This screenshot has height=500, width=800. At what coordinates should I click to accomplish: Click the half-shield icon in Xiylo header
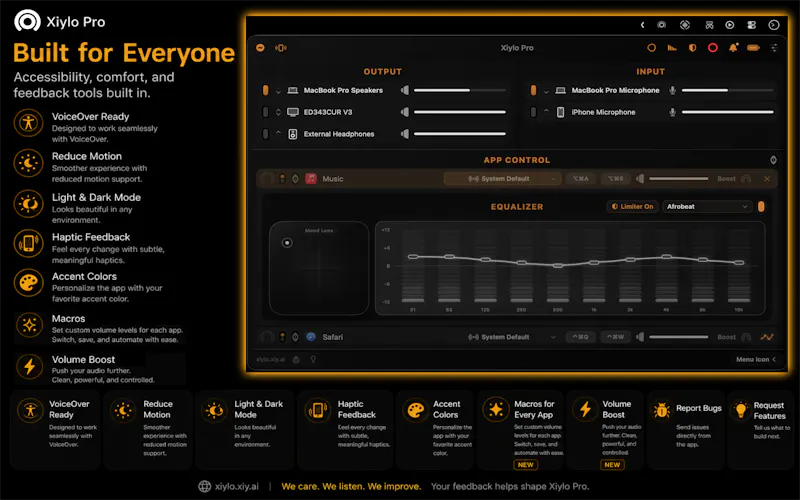[x=692, y=47]
